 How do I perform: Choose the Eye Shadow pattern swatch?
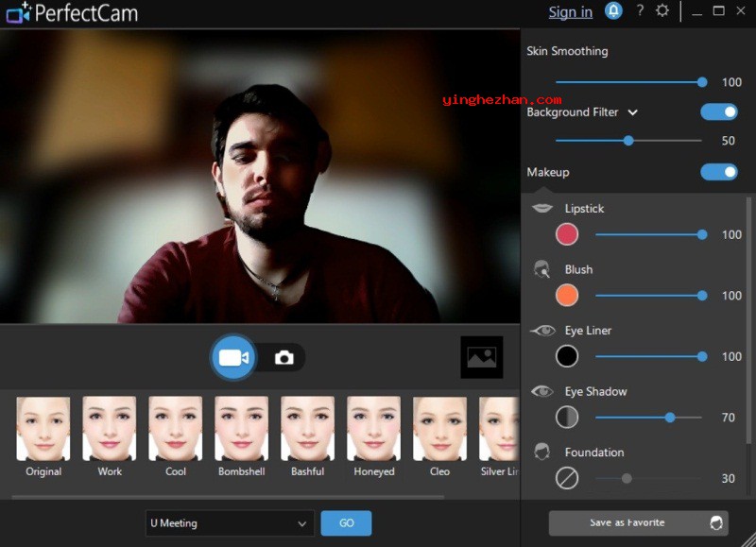(566, 418)
